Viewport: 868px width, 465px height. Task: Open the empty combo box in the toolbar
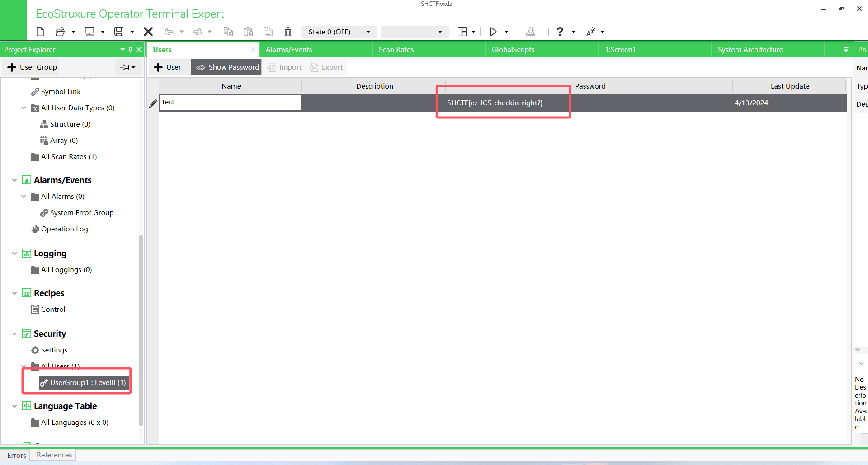(x=415, y=32)
